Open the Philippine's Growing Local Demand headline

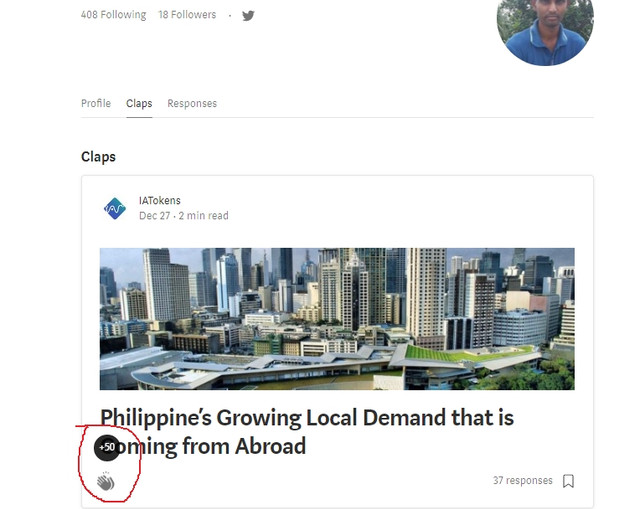[307, 431]
